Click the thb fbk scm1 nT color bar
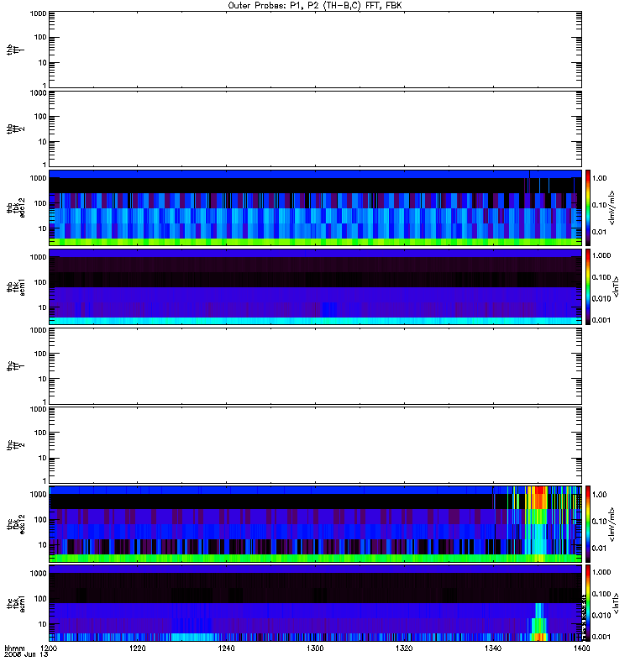Screen dimensions: 630x672 [588, 286]
